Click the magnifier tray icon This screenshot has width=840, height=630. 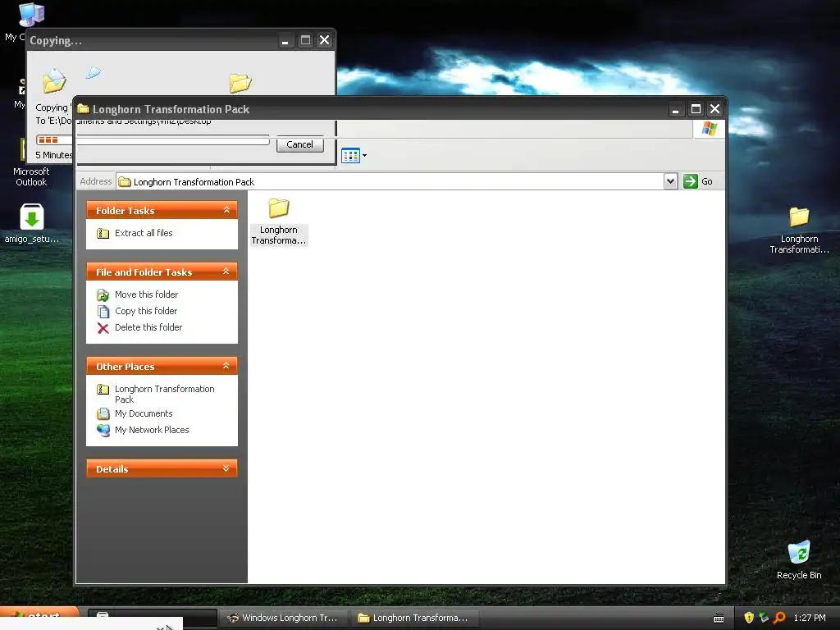[x=779, y=618]
